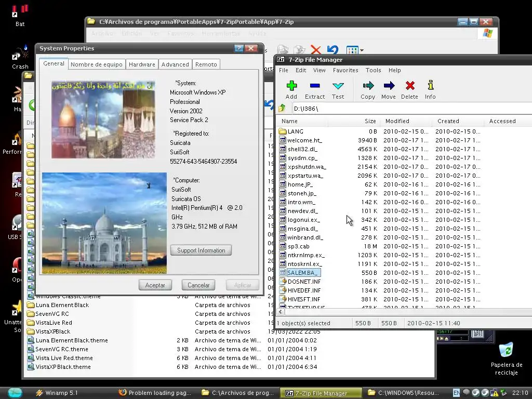The height and width of the screenshot is (399, 532).
Task: Switch to the Advanced tab
Action: [175, 64]
